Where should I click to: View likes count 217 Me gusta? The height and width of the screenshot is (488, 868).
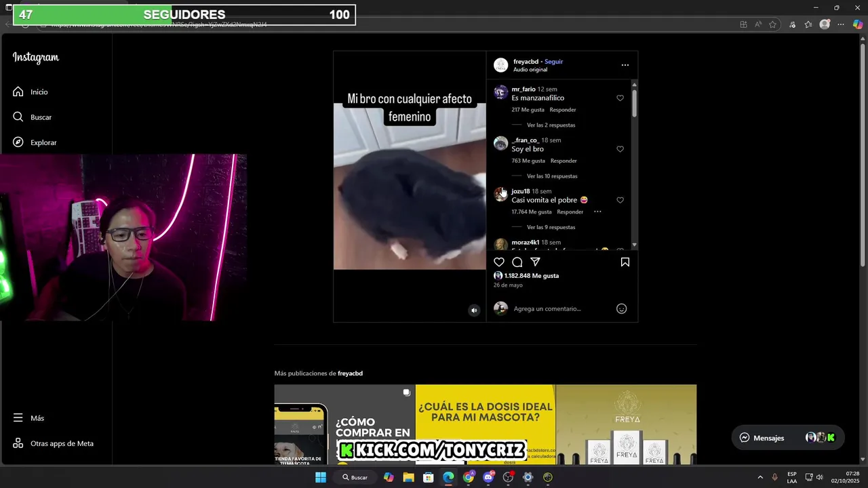pos(528,110)
